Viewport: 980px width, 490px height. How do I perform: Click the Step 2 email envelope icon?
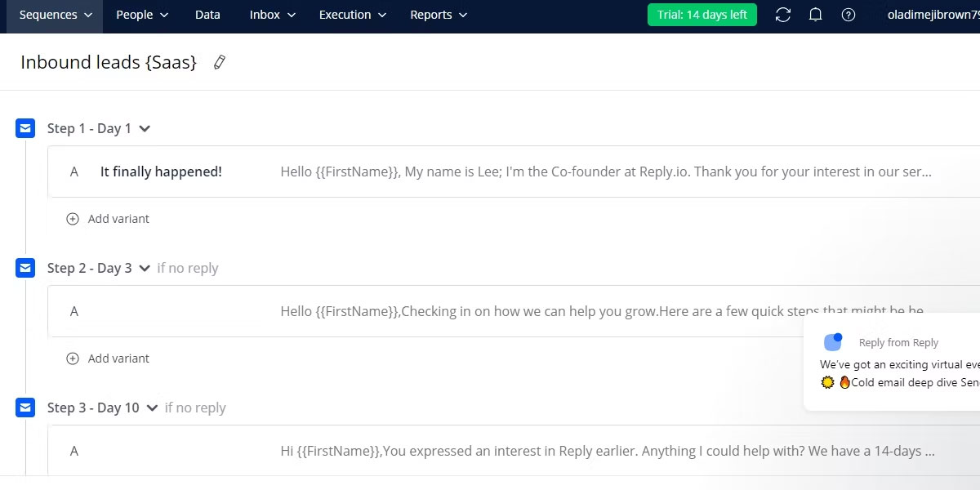pyautogui.click(x=25, y=268)
